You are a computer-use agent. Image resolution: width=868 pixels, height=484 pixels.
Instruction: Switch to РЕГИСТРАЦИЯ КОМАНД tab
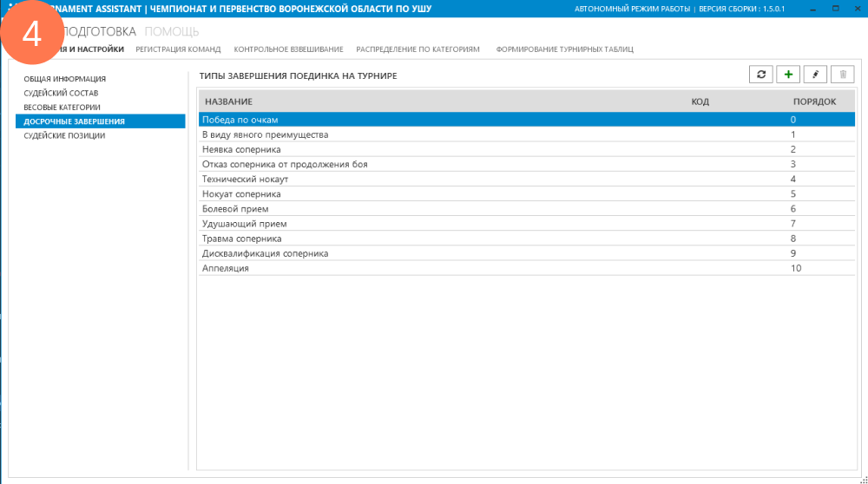178,49
